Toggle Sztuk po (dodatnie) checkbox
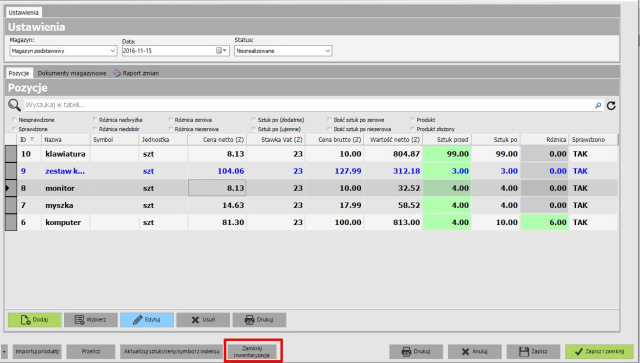Viewport: 640px width, 363px height. click(x=254, y=120)
